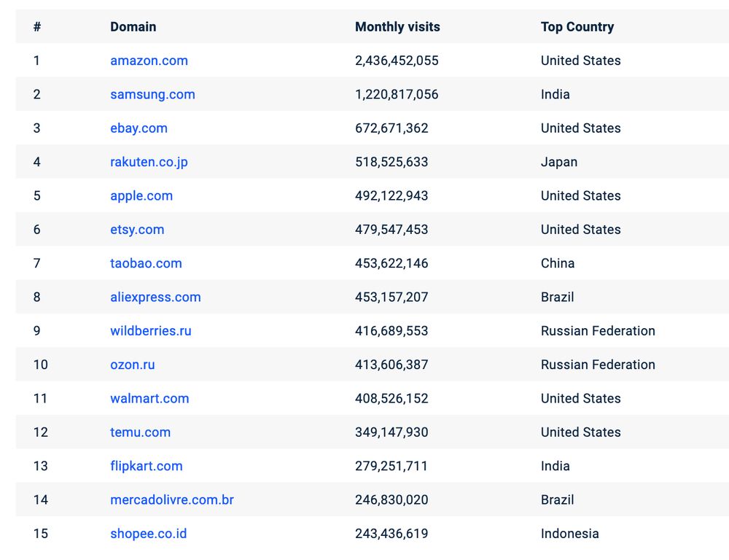Select the Top Country column header

pos(577,27)
